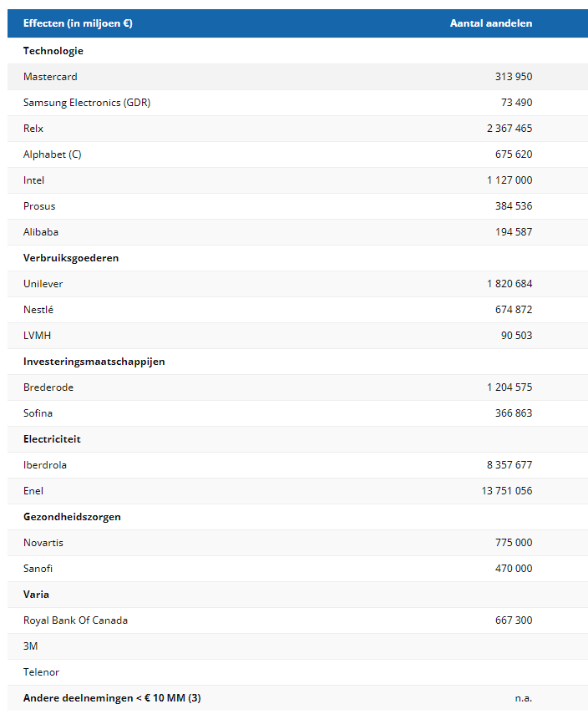Click the Prosus entry
Viewport: 588px width, 714px height.
point(39,206)
